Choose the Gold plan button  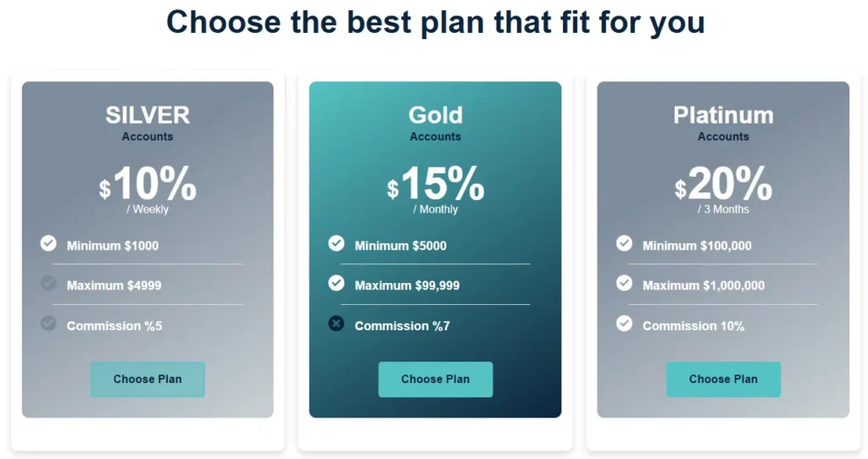[436, 379]
